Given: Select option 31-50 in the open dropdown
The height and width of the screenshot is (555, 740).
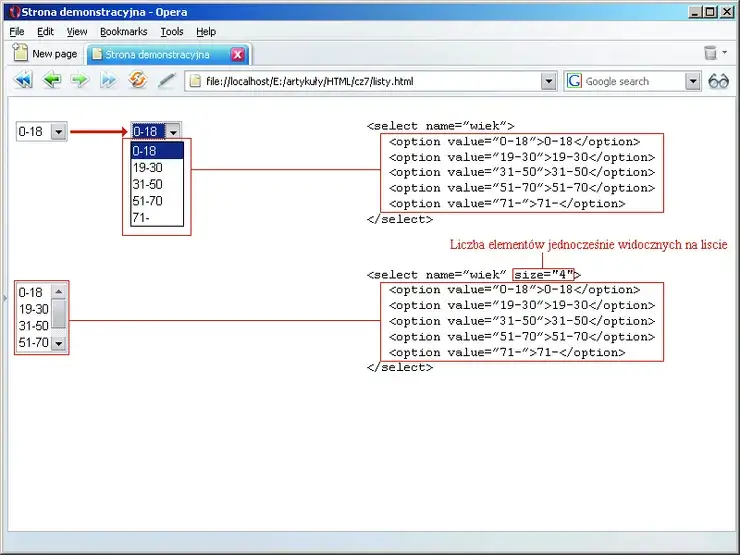Looking at the screenshot, I should click(157, 184).
